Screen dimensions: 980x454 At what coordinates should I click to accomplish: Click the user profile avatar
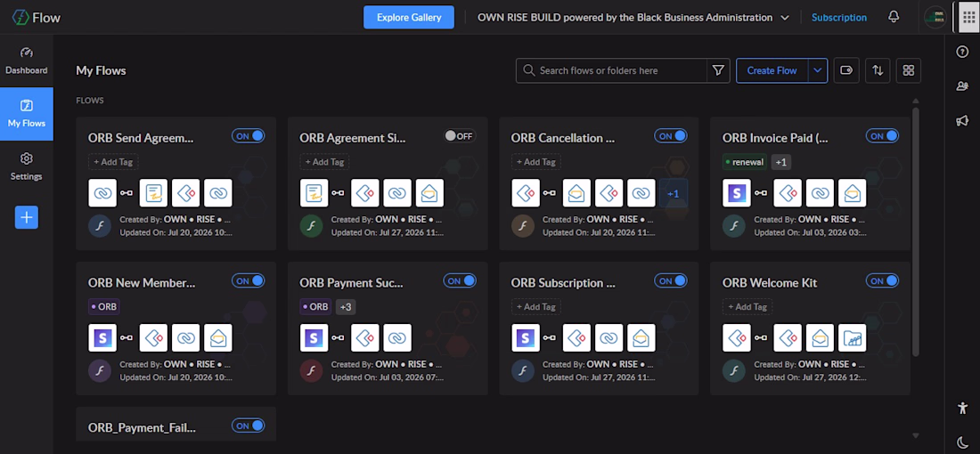coord(935,17)
